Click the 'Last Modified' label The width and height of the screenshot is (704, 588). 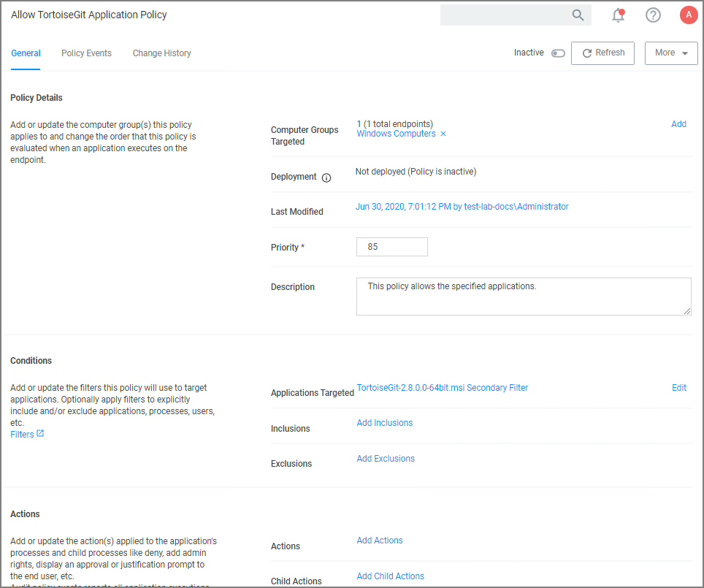point(296,212)
